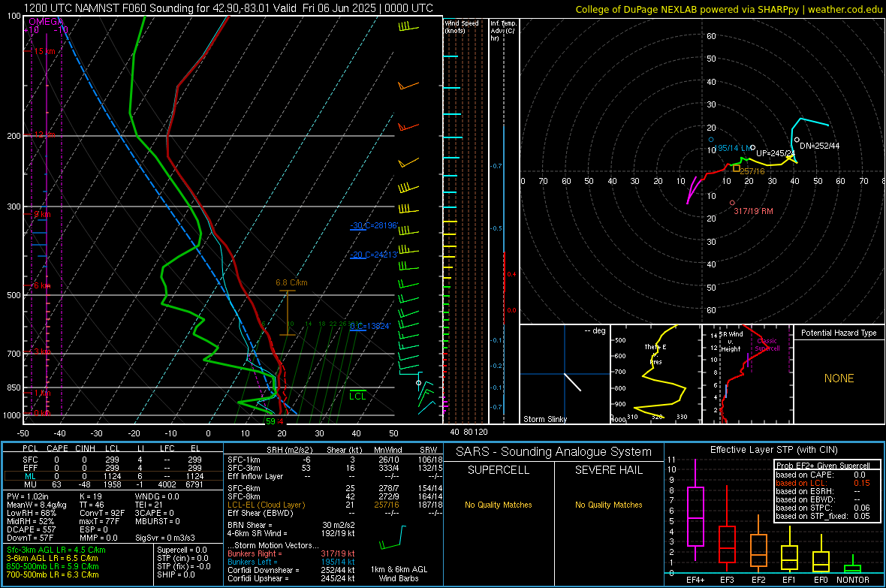Click the 'Sfc-3km AGL LR = 4.5 C/km' line
886x588 pixels.
coord(56,550)
